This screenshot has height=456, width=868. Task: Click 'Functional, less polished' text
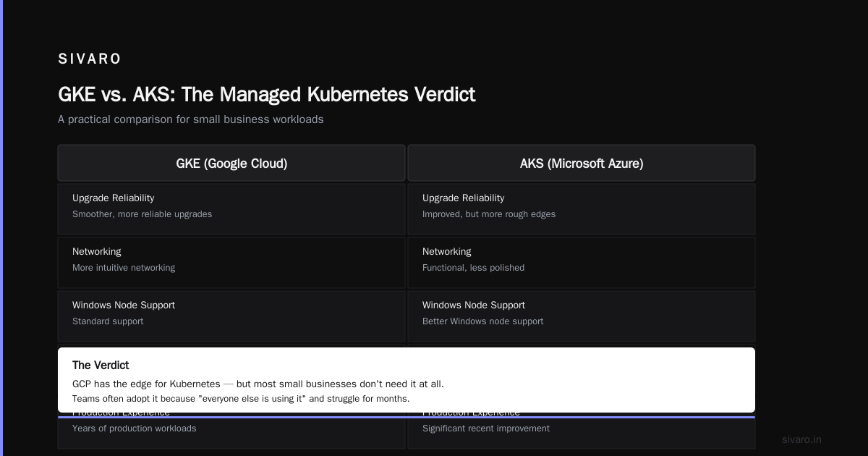474,268
